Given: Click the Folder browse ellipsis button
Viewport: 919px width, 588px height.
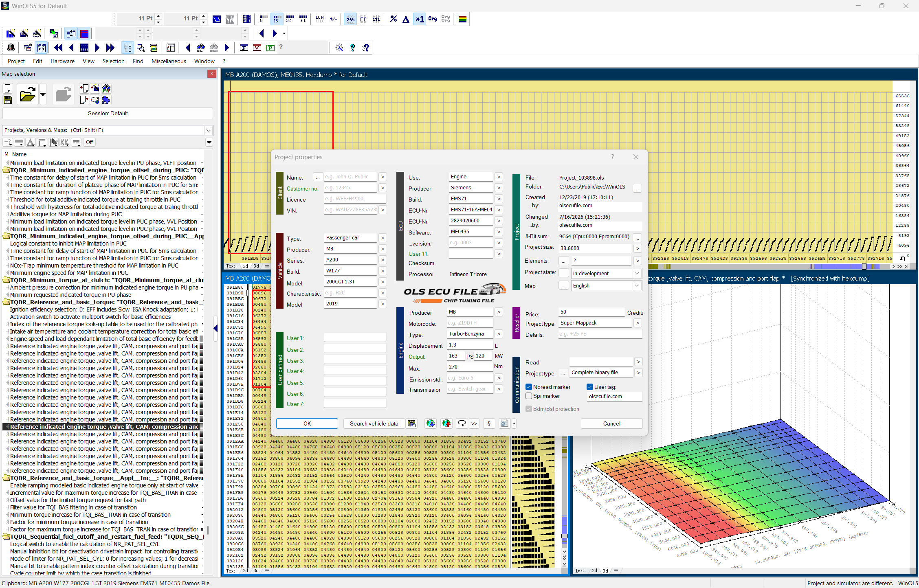Looking at the screenshot, I should click(x=638, y=188).
